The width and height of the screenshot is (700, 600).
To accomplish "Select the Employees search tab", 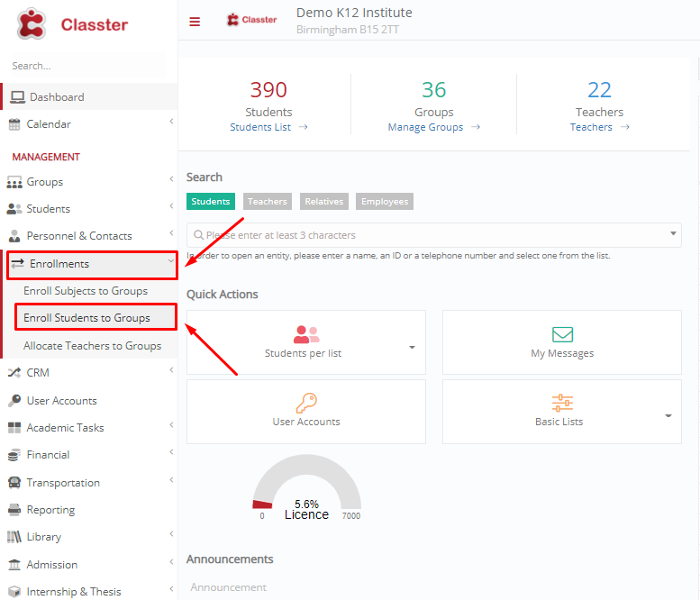I will (x=385, y=201).
